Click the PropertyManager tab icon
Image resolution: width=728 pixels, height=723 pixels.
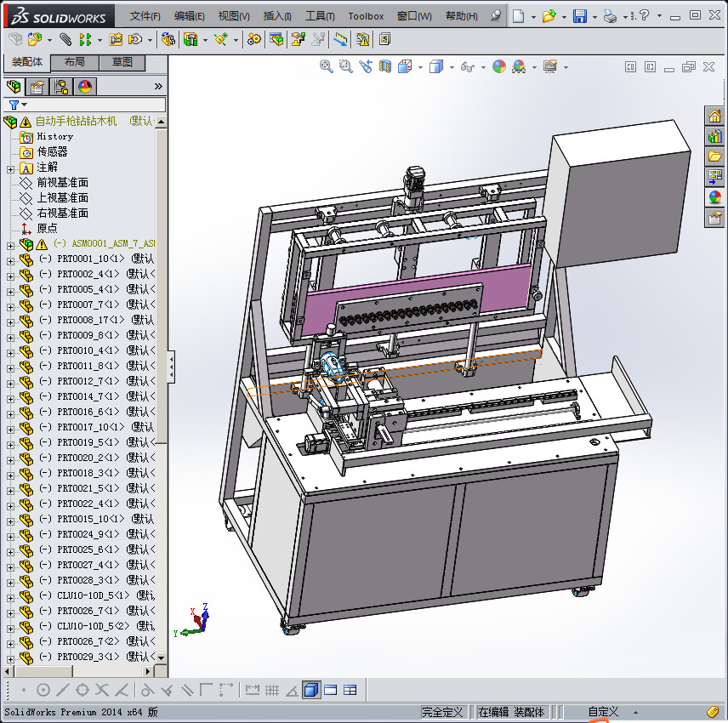[x=37, y=86]
